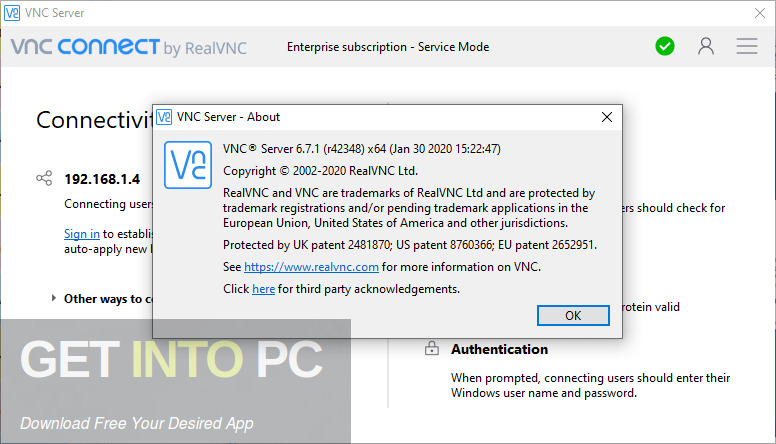Screen dimensions: 776x444
Task: Open the user account profile icon
Action: tap(706, 46)
